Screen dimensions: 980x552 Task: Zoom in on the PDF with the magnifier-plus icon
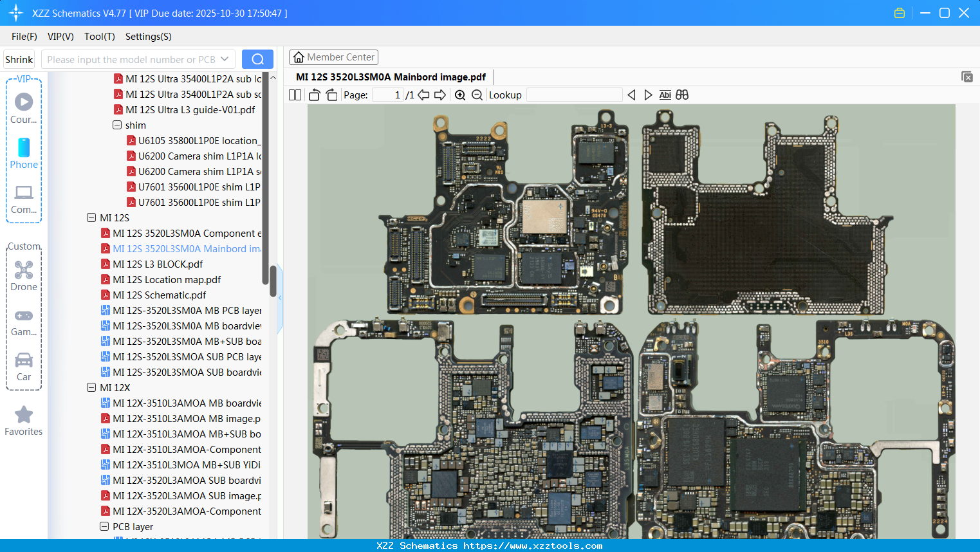(x=460, y=95)
